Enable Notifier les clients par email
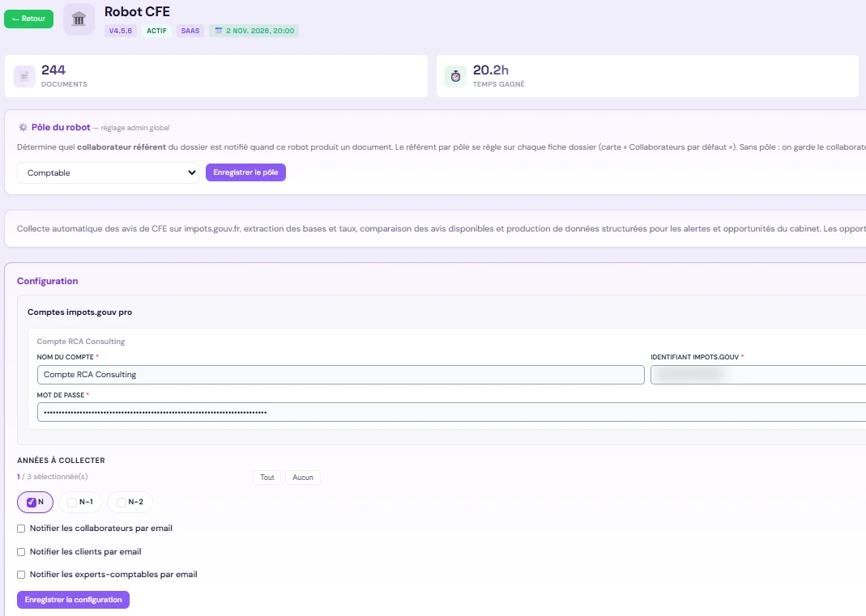This screenshot has height=616, width=866. (21, 551)
